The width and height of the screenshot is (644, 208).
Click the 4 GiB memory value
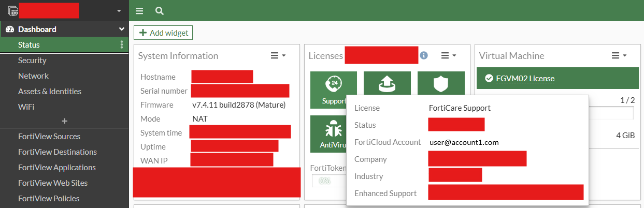[x=625, y=136]
